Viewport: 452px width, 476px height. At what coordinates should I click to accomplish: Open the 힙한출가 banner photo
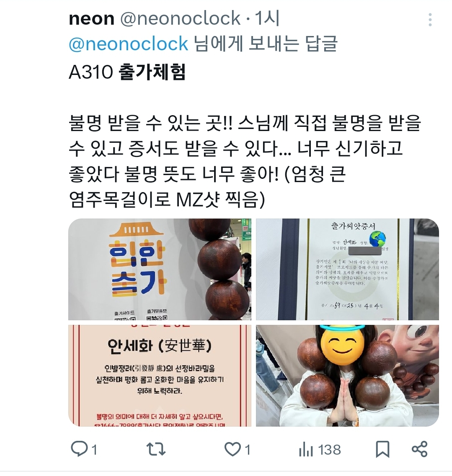[160, 269]
